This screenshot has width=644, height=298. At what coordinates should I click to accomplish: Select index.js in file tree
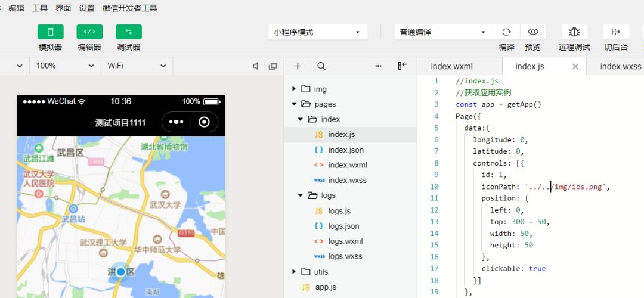351,135
